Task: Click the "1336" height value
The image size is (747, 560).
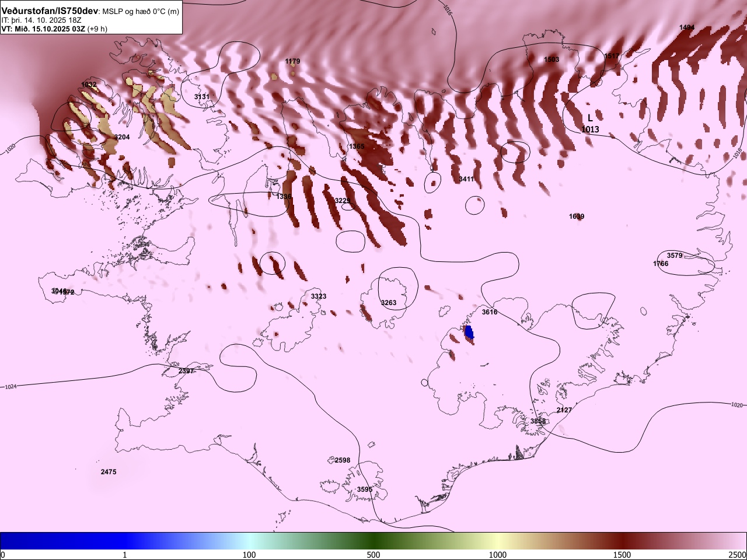Action: 284,197
